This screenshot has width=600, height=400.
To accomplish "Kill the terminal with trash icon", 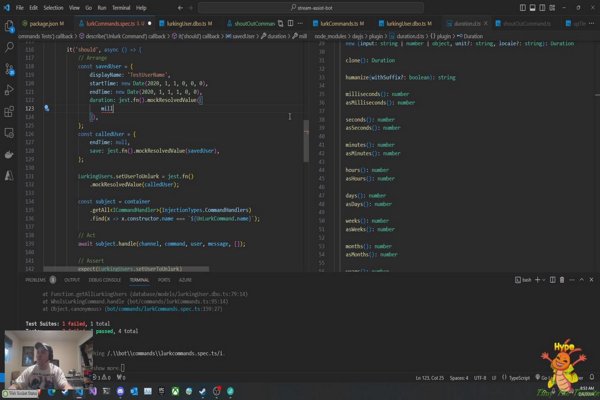I will [x=562, y=280].
